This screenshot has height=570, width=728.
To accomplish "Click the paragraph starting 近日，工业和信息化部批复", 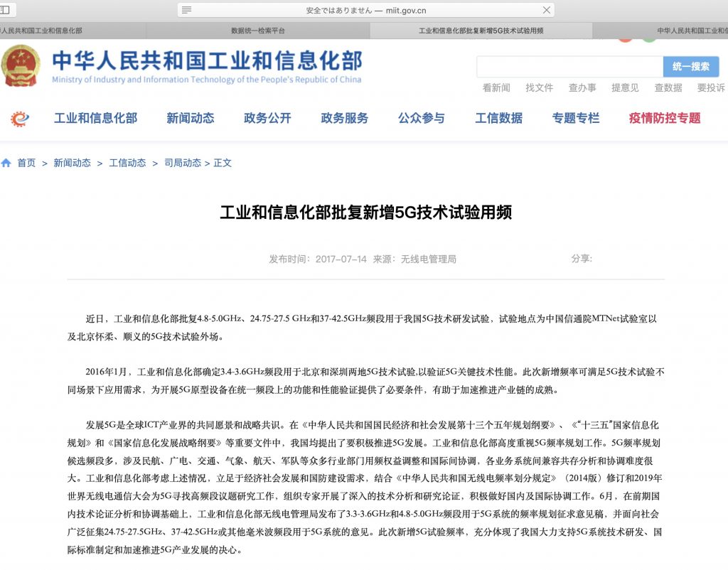I will point(362,328).
